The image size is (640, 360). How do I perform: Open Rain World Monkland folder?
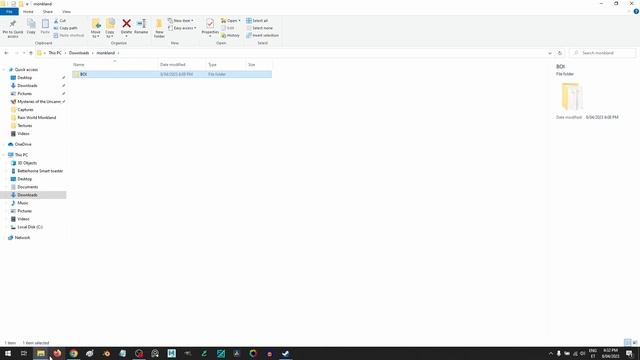click(36, 118)
